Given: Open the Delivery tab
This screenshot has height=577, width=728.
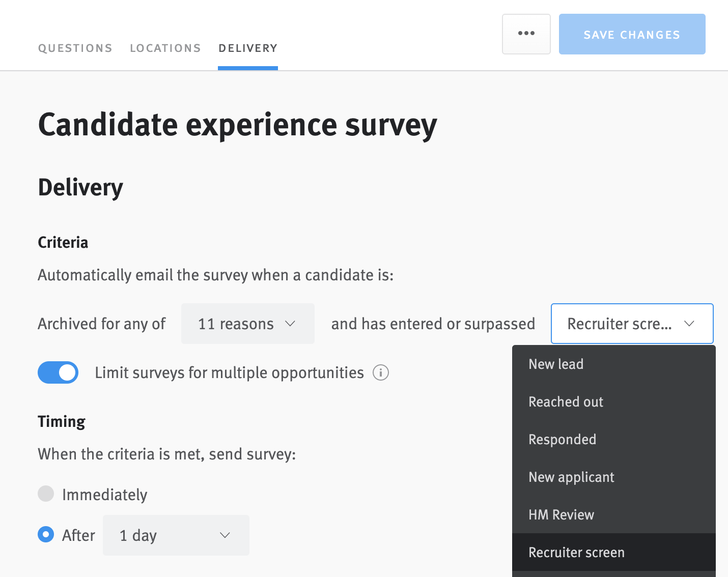Looking at the screenshot, I should point(248,48).
